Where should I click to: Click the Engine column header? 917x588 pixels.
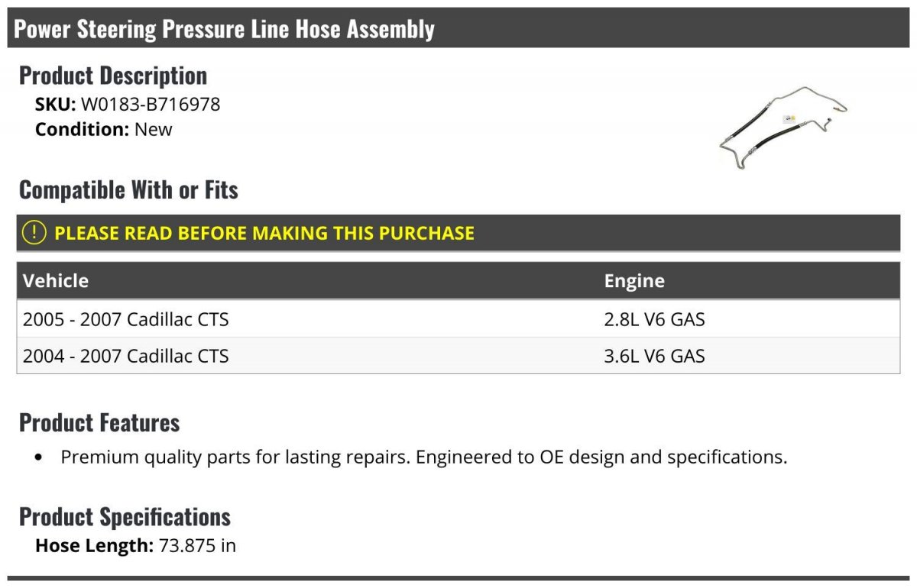634,280
